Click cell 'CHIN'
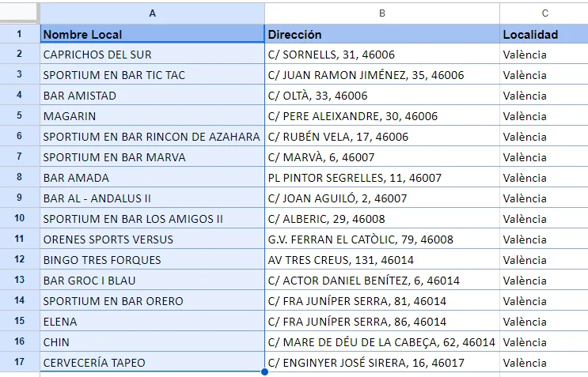Screen dimensions: 588x377 (x=152, y=342)
